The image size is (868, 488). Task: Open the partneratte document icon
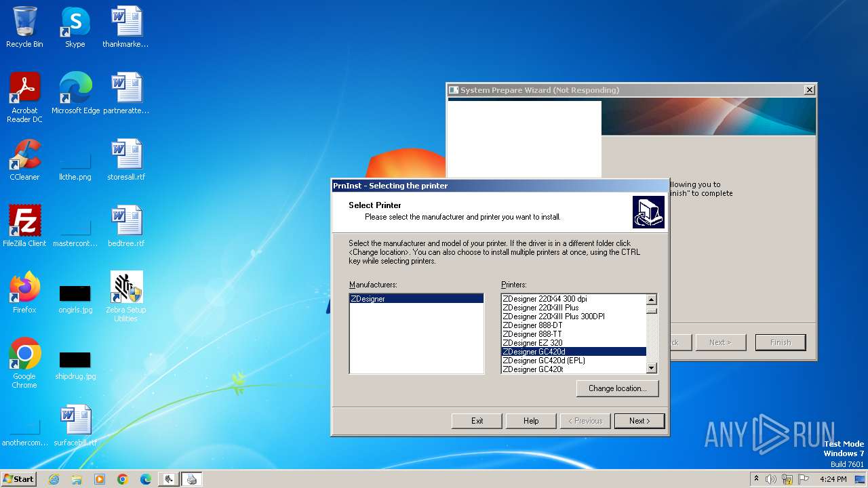tap(126, 94)
